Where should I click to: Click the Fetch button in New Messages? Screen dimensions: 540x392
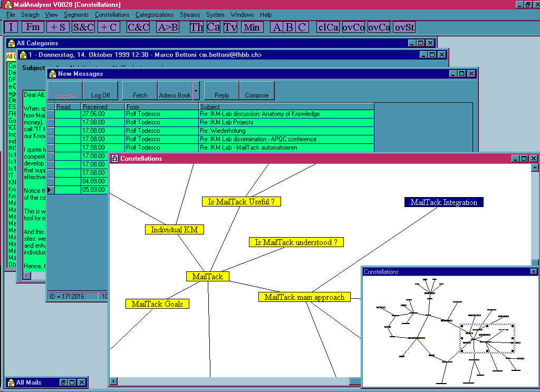pyautogui.click(x=140, y=91)
